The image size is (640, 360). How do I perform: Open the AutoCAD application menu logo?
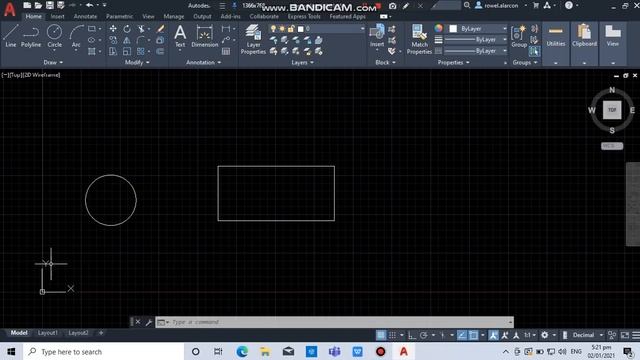(x=10, y=9)
